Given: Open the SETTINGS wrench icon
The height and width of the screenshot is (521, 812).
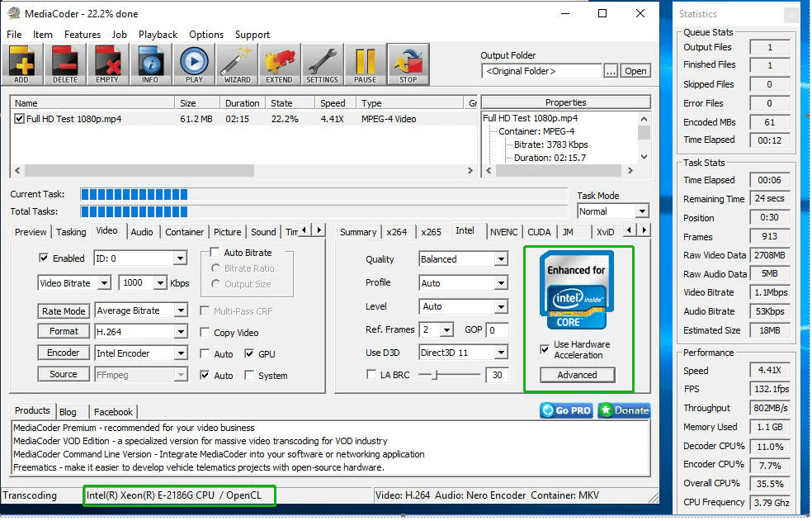Looking at the screenshot, I should coord(322,64).
